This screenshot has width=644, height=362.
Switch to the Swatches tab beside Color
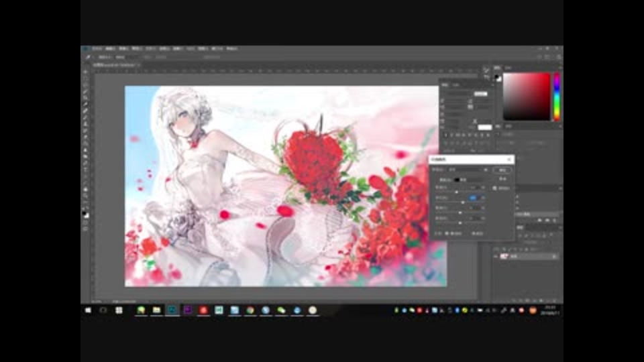click(508, 68)
